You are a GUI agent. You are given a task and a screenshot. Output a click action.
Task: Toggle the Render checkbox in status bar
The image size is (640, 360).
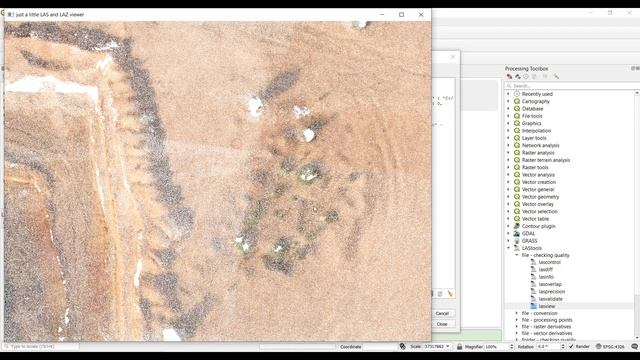pyautogui.click(x=571, y=347)
